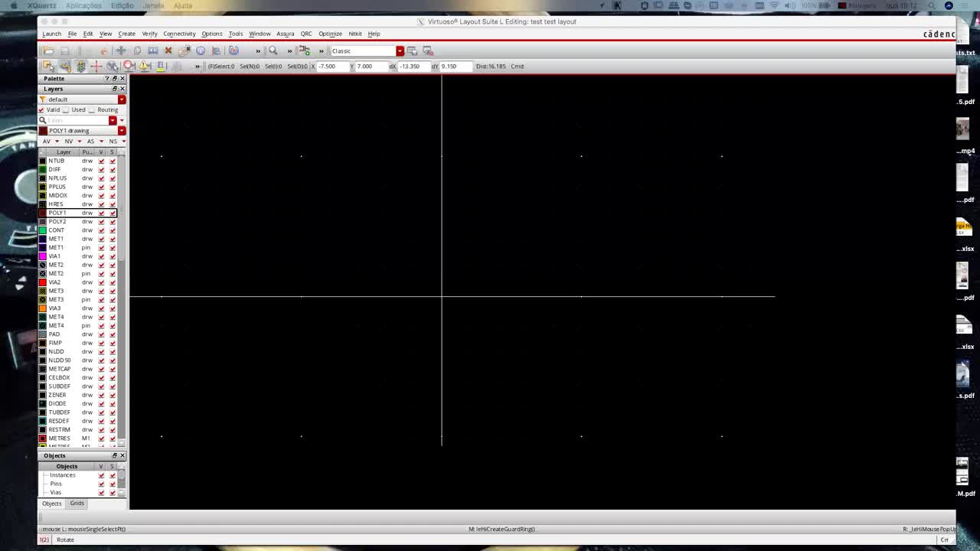Open the NV dropdown arrow
980x551 pixels.
point(79,142)
